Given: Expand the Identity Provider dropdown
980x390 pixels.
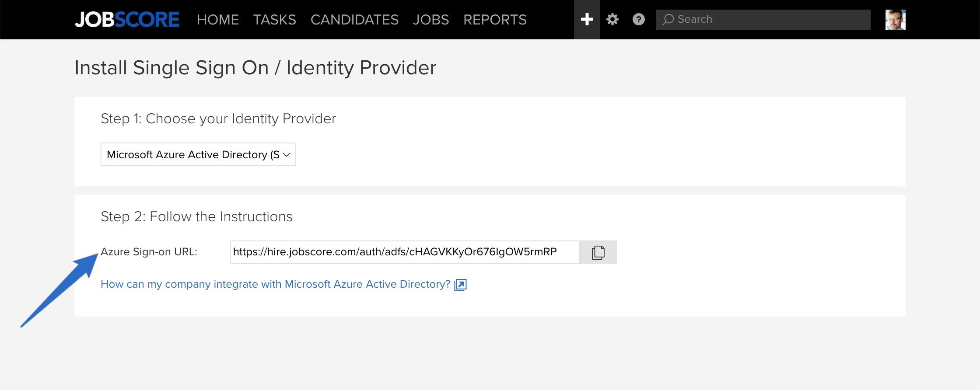Looking at the screenshot, I should click(x=198, y=154).
